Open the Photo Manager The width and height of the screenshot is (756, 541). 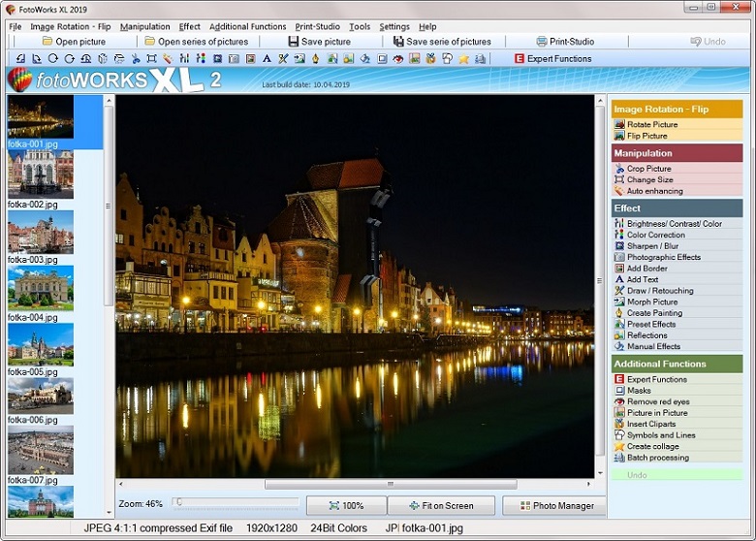click(555, 506)
